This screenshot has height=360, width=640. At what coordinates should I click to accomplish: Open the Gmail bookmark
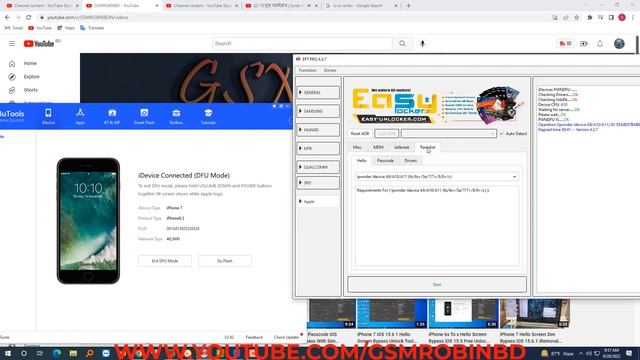tap(14, 28)
